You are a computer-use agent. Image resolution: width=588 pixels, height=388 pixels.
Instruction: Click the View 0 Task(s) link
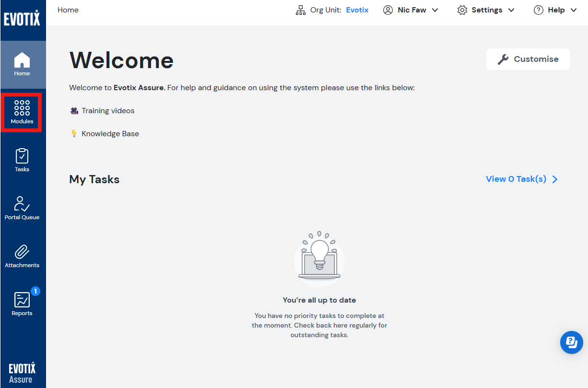point(516,179)
